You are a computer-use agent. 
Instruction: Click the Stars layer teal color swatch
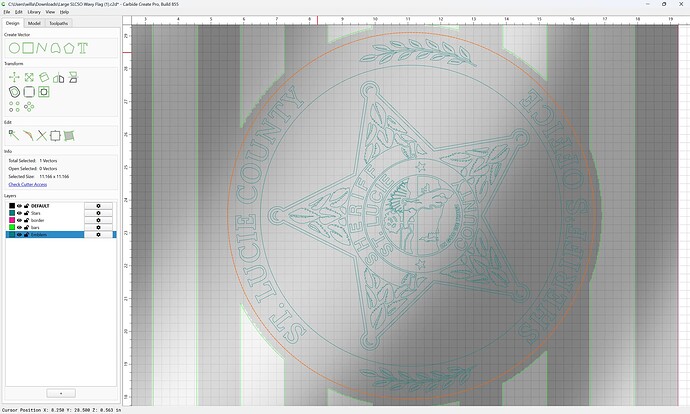[x=12, y=213]
